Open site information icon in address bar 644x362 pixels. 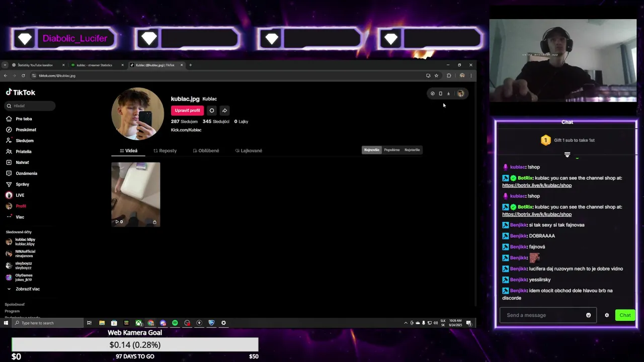tap(34, 75)
